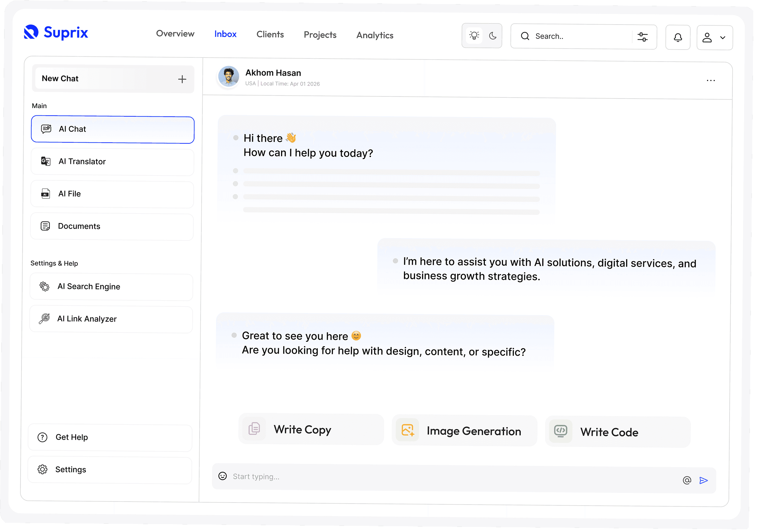Open the emoji picker smiley icon
Viewport: 757px width, 532px height.
pos(223,476)
